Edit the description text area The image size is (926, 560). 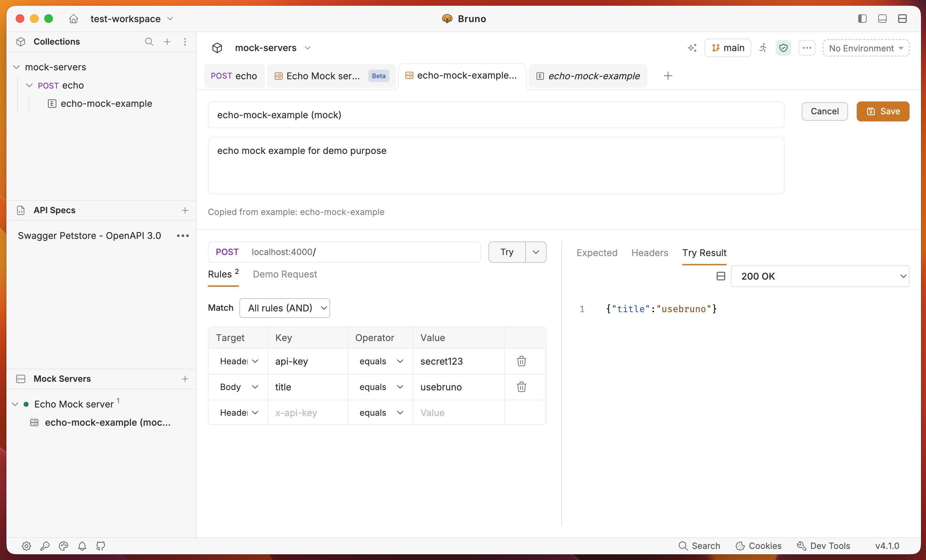point(496,166)
